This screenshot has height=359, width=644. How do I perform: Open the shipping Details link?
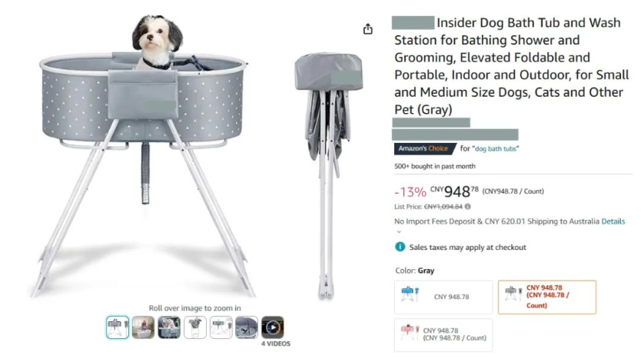(612, 221)
